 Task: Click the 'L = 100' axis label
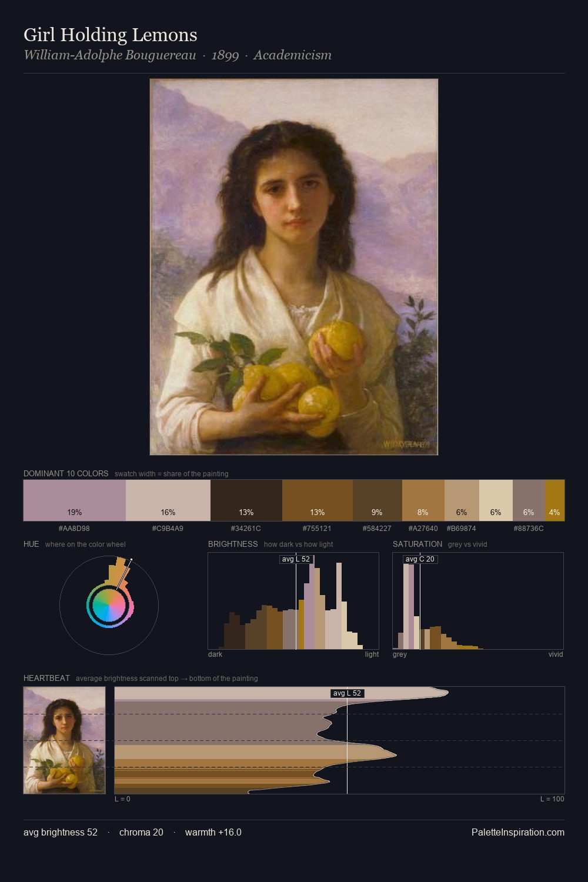(552, 799)
